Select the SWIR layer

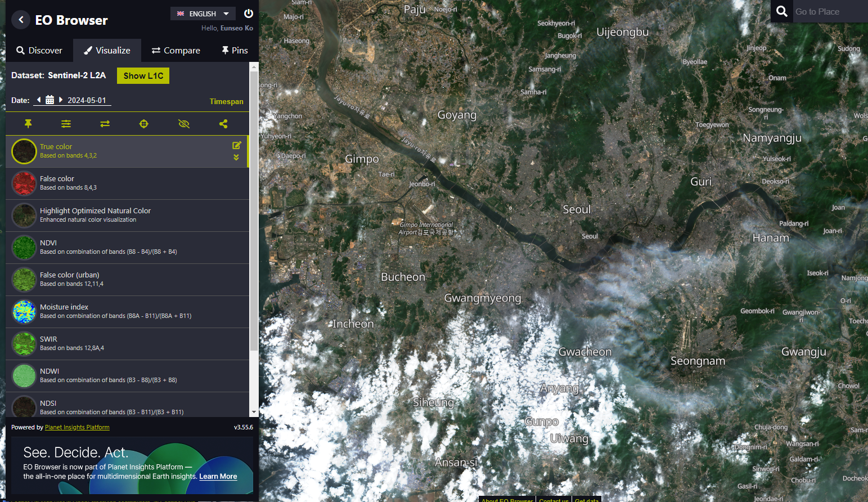[127, 344]
